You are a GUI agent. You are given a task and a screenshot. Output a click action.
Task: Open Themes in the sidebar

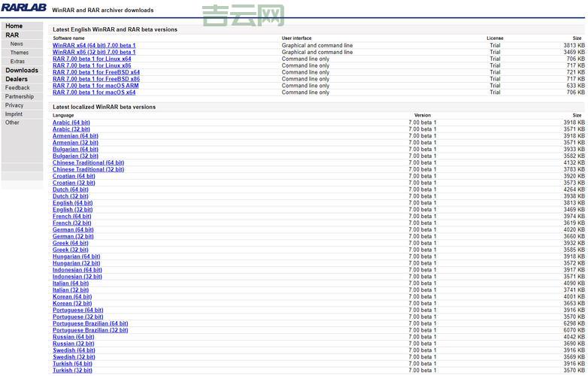pos(20,53)
